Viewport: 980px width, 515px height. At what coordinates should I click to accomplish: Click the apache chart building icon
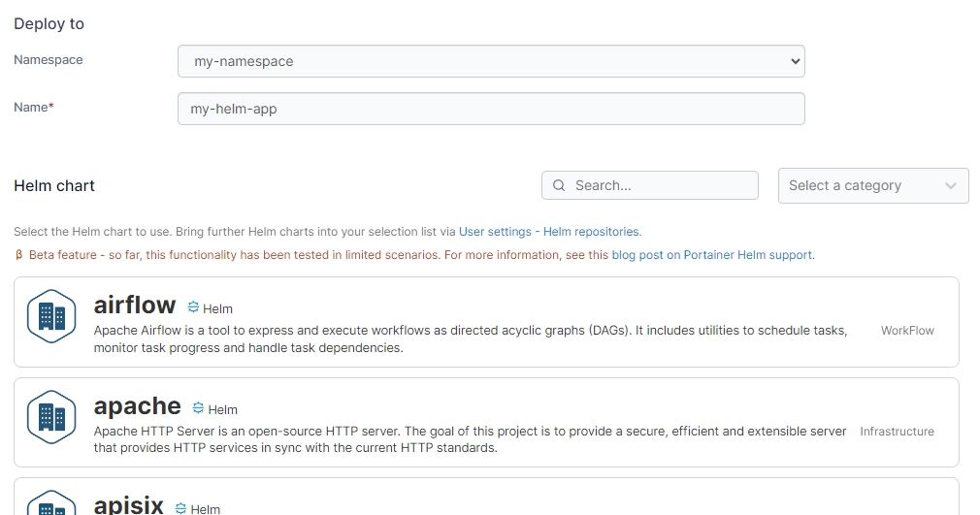[x=51, y=417]
